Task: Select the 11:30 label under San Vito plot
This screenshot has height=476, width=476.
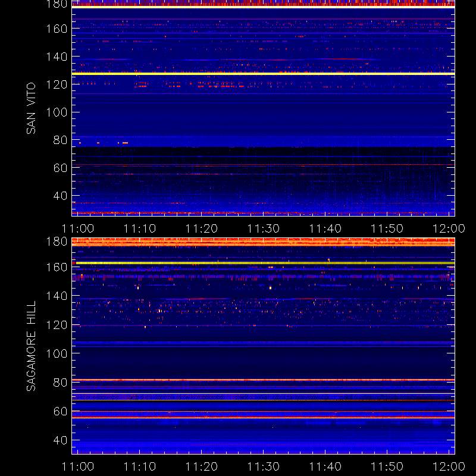Action: pos(264,228)
